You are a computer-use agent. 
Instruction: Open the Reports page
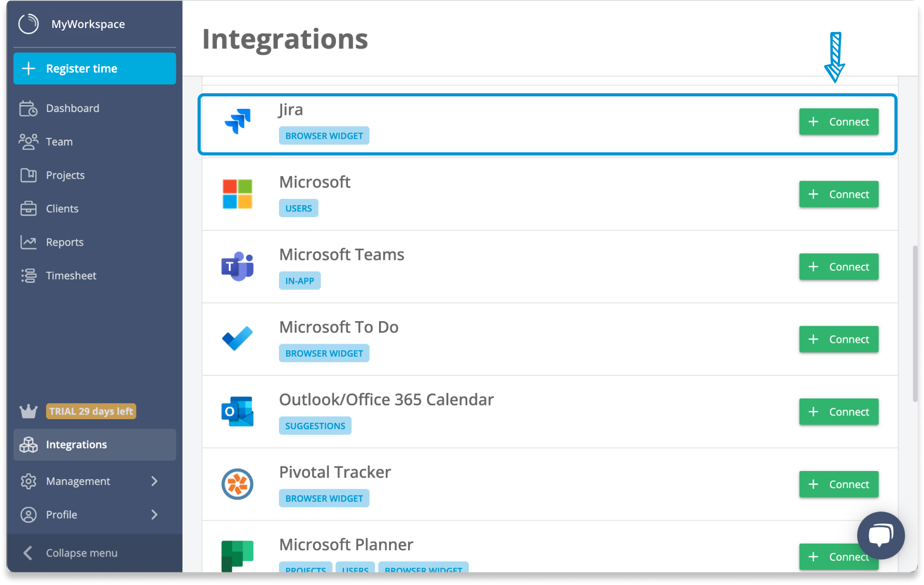point(94,242)
